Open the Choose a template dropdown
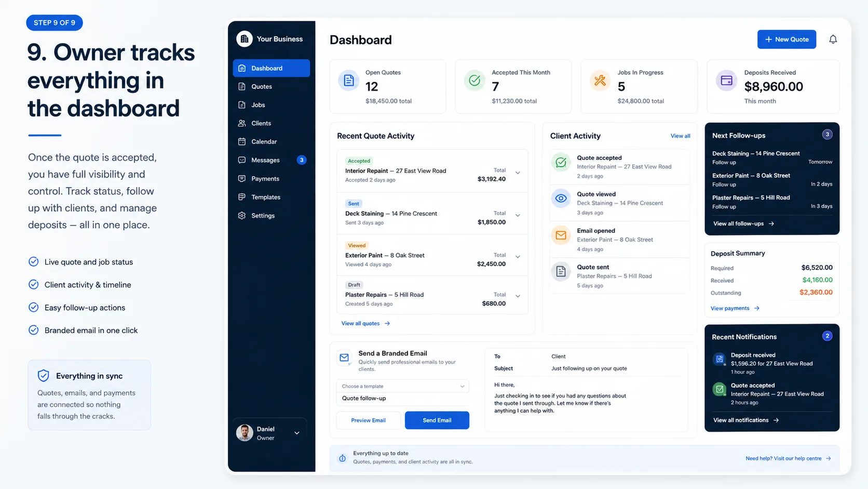The height and width of the screenshot is (489, 868). coord(403,386)
